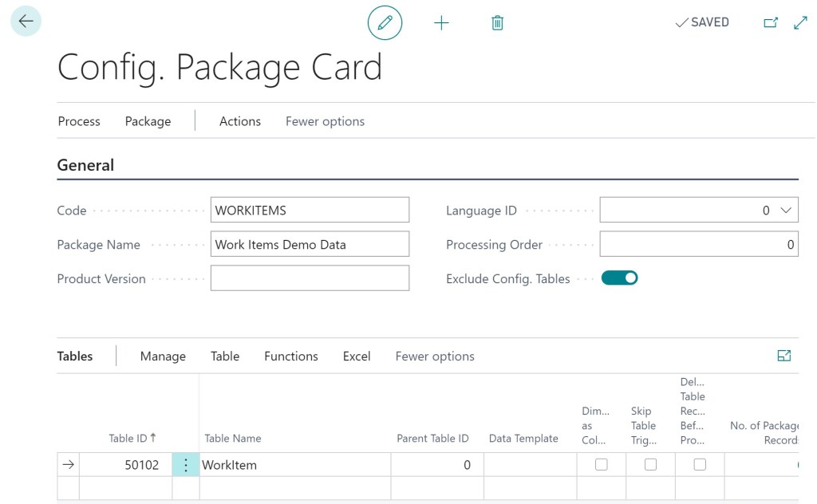Click the back arrow button
The image size is (817, 504).
(26, 22)
